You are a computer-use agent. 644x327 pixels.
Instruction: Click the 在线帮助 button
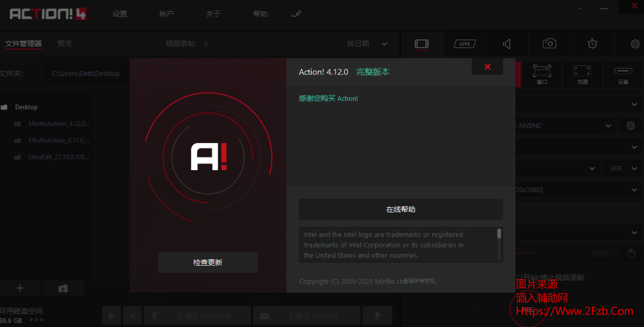(x=400, y=210)
